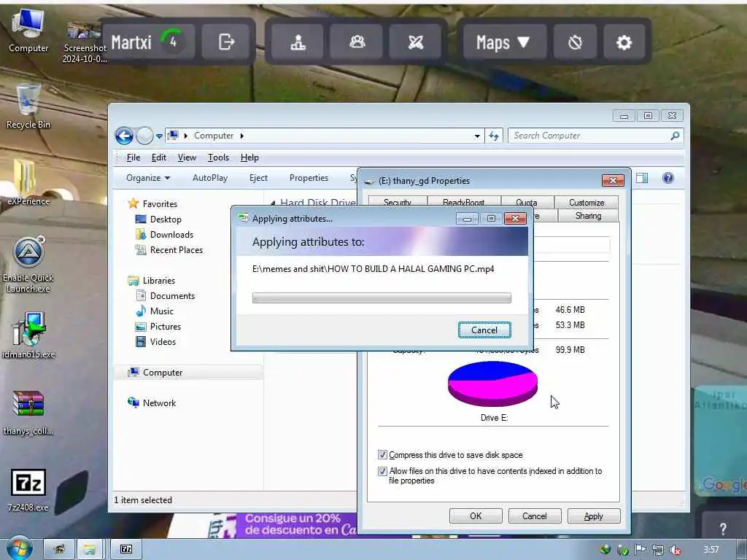The image size is (747, 560).
Task: Open the Tools menu in Explorer
Action: coord(218,157)
